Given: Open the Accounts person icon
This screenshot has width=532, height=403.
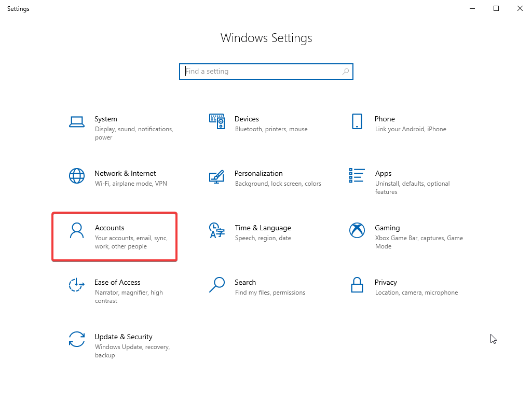Looking at the screenshot, I should (77, 230).
